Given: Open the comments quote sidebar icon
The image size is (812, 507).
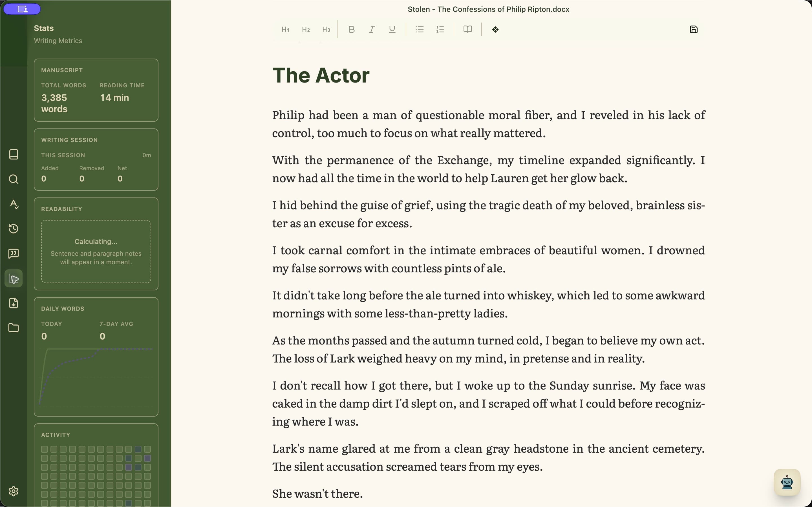Looking at the screenshot, I should click(x=14, y=253).
